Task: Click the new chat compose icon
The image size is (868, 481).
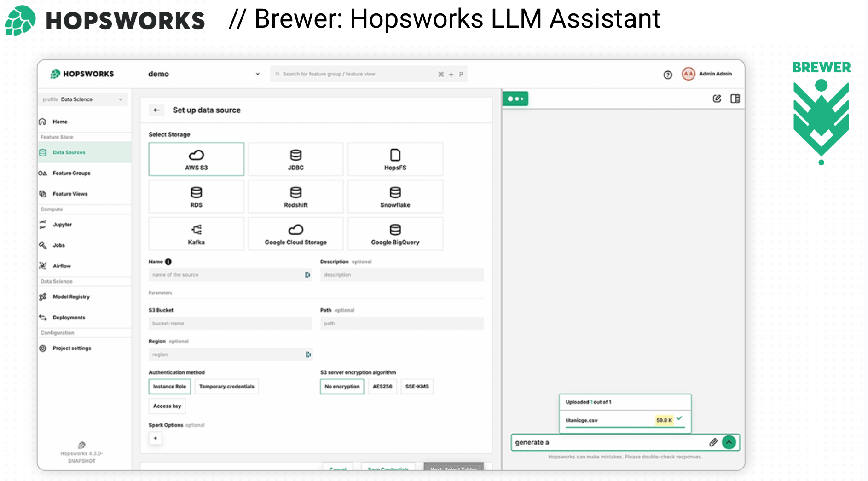Action: 717,99
